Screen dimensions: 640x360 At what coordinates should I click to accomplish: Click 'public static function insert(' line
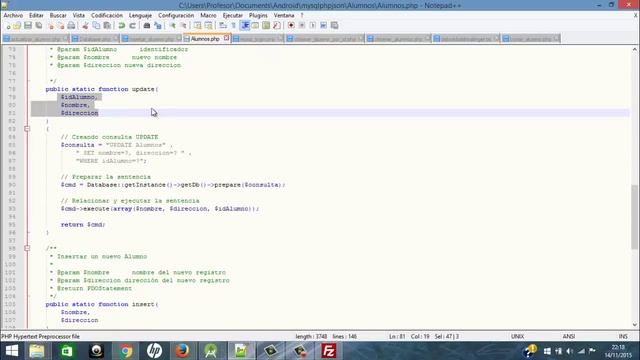pos(102,304)
